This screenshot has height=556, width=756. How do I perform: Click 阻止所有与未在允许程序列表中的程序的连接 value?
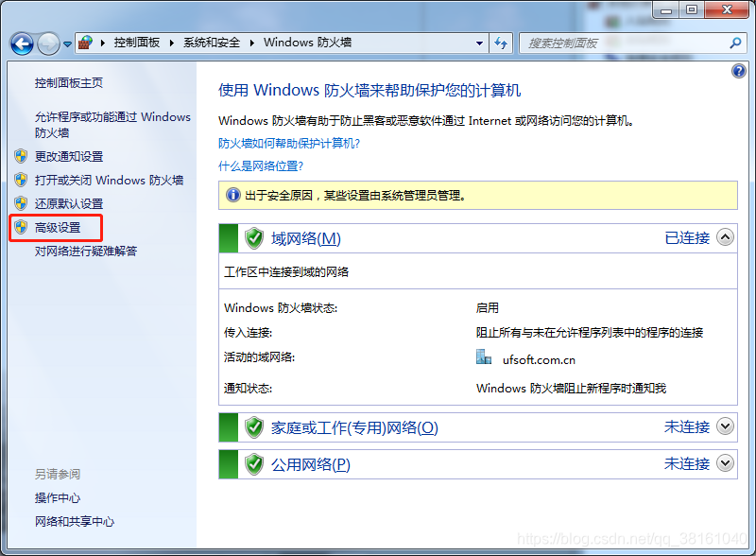click(x=590, y=333)
